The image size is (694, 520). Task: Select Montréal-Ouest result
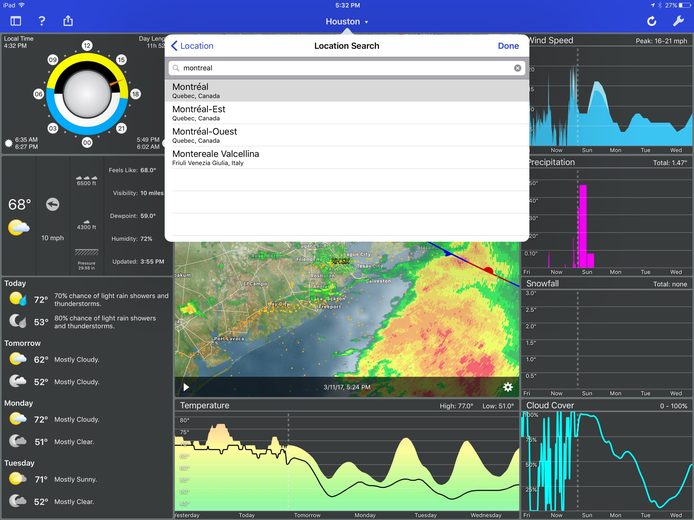pyautogui.click(x=347, y=135)
